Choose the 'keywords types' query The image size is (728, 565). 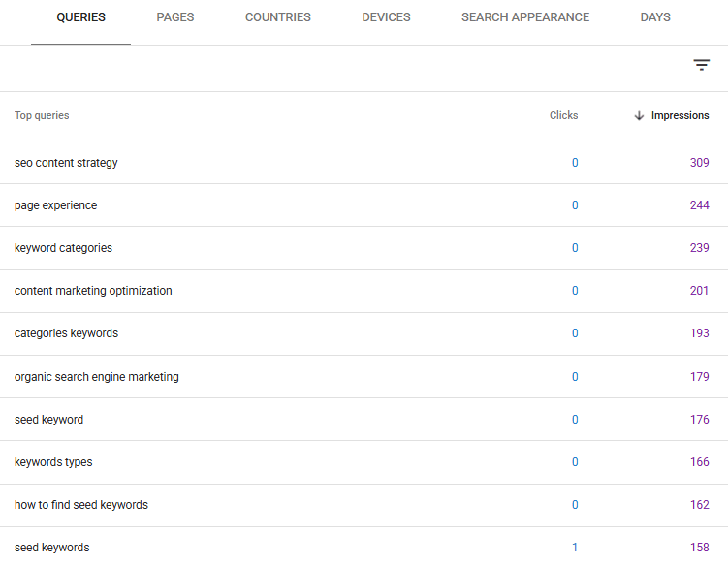pos(53,462)
